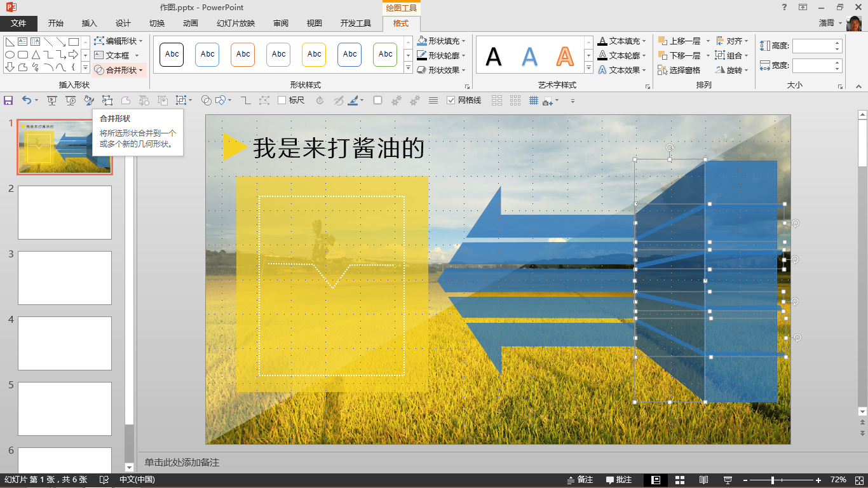Enable the 标尺 ruler checkbox
Viewport: 868px width, 488px height.
coord(281,100)
